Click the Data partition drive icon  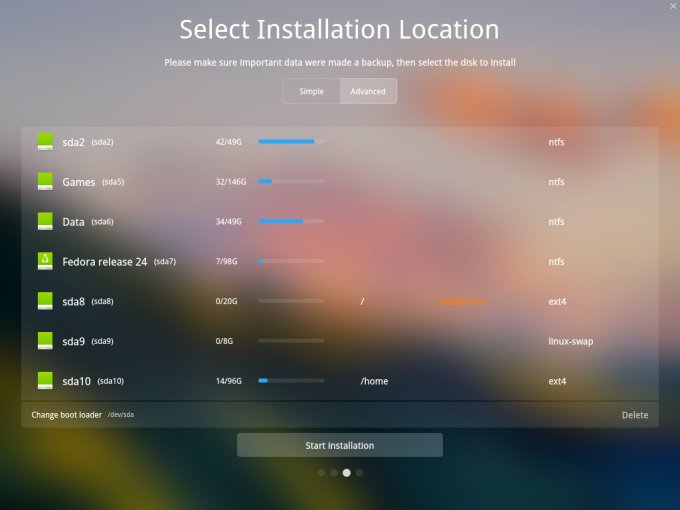[45, 221]
